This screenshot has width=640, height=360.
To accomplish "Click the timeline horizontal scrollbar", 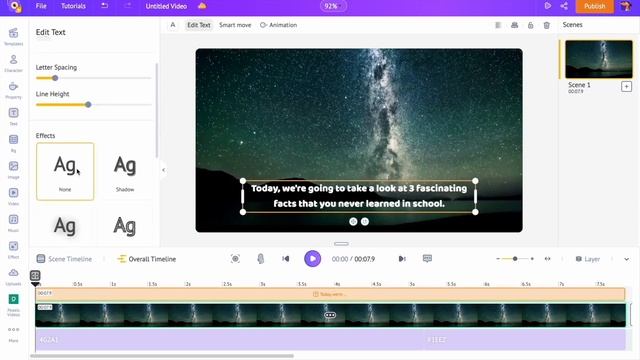I will pyautogui.click(x=162, y=356).
